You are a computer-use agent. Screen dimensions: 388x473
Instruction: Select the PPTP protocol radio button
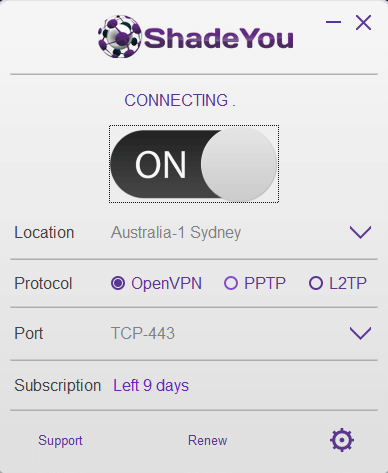231,283
